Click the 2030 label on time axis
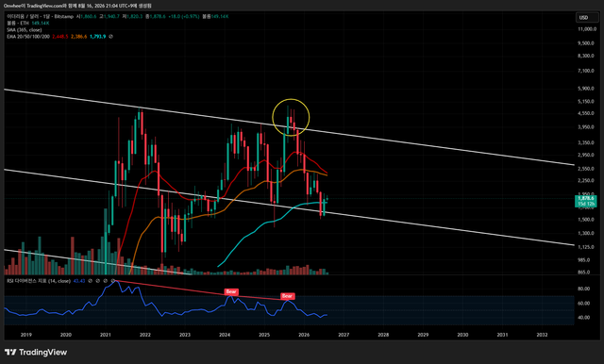 tap(462, 335)
